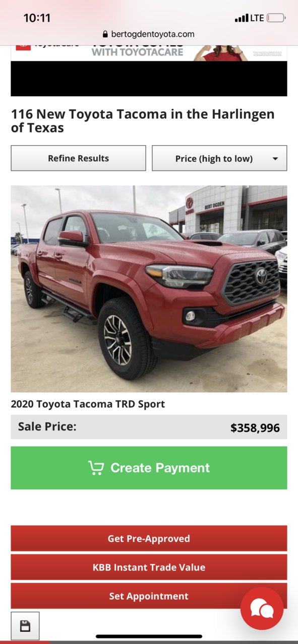Open the 2020 Toyota Tacoma TRD Sport title
The image size is (298, 644).
pyautogui.click(x=88, y=404)
